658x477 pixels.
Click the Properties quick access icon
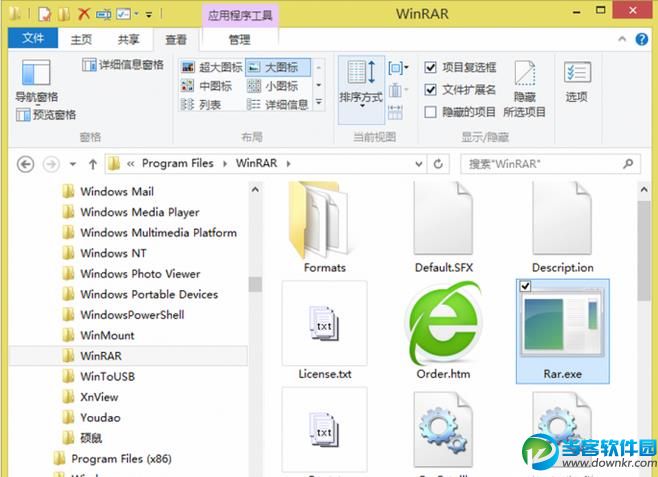pos(44,14)
